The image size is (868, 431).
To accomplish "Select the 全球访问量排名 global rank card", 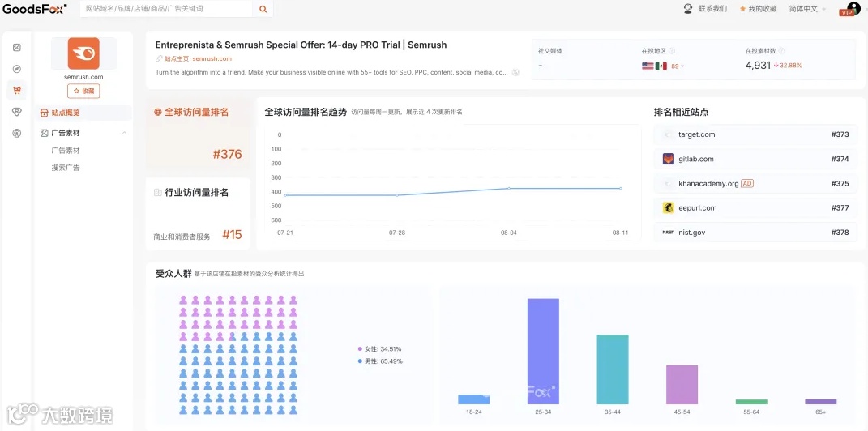I will click(x=198, y=135).
